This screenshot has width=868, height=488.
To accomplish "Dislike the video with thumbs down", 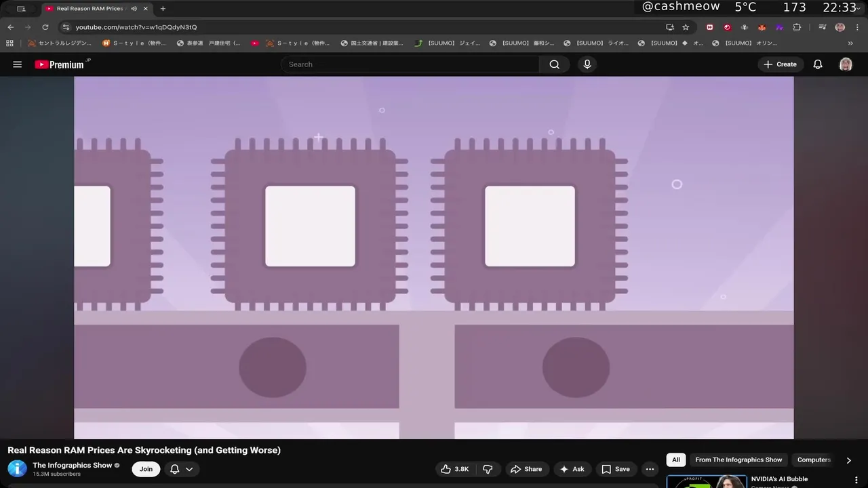I will coord(488,469).
